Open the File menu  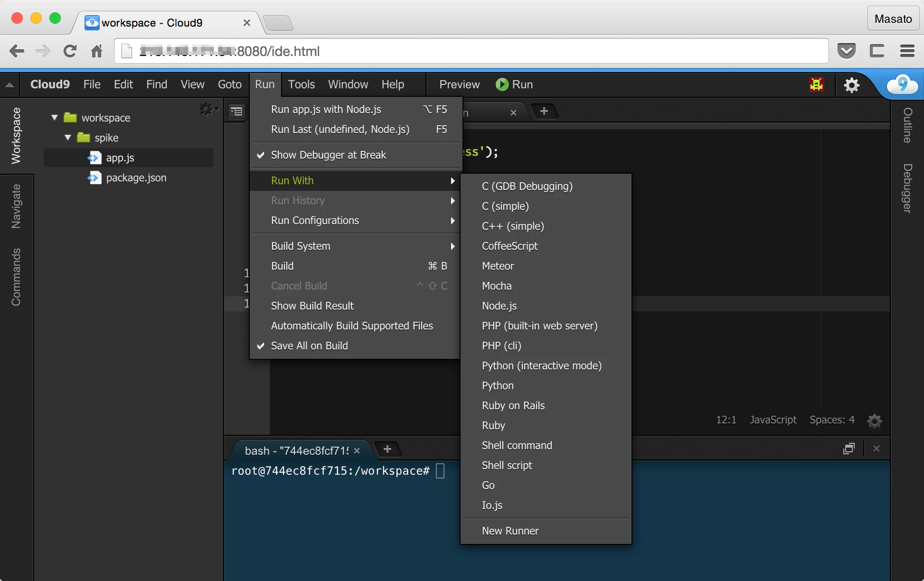(92, 84)
